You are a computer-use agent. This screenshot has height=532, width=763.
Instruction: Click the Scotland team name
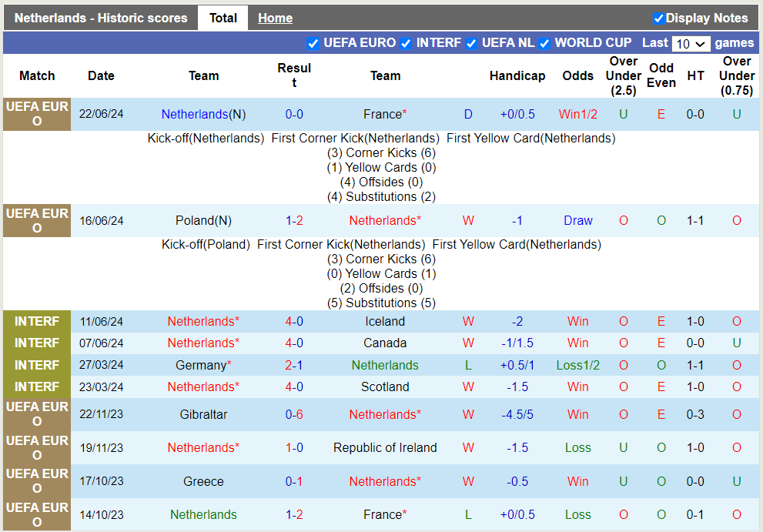click(x=385, y=386)
